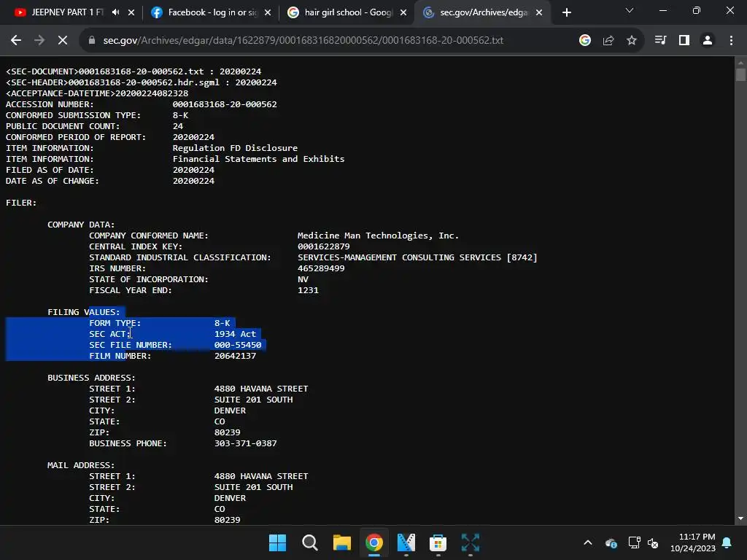The image size is (747, 560).
Task: Select the sec.gov Archives tab
Action: pos(483,12)
